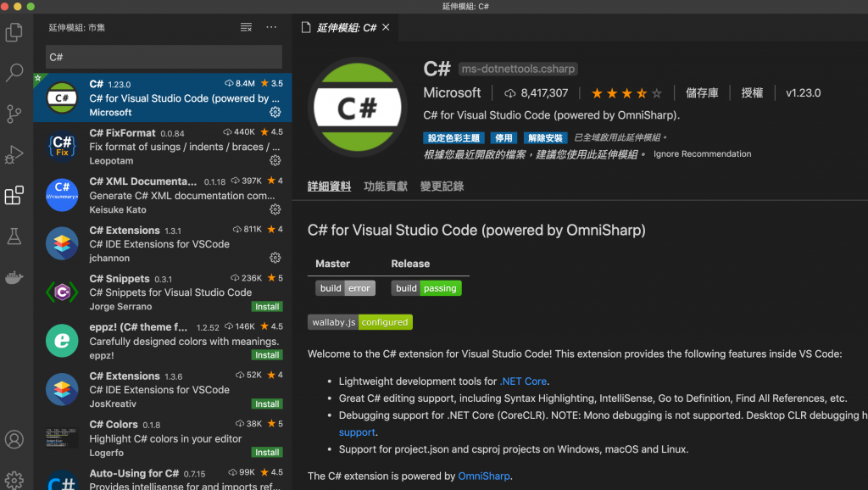
Task: Click the C# XML Documentation extension icon
Action: (x=62, y=195)
